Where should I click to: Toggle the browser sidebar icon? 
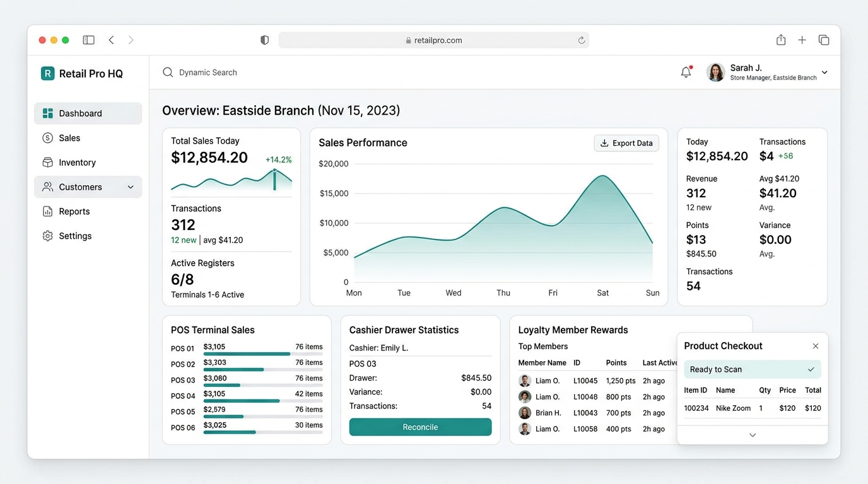point(88,40)
